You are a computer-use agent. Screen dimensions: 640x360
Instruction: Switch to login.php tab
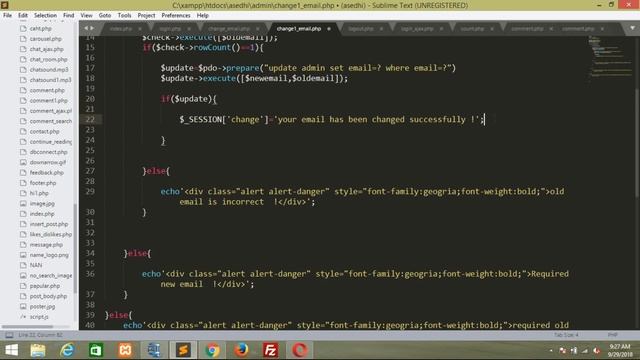[170, 29]
